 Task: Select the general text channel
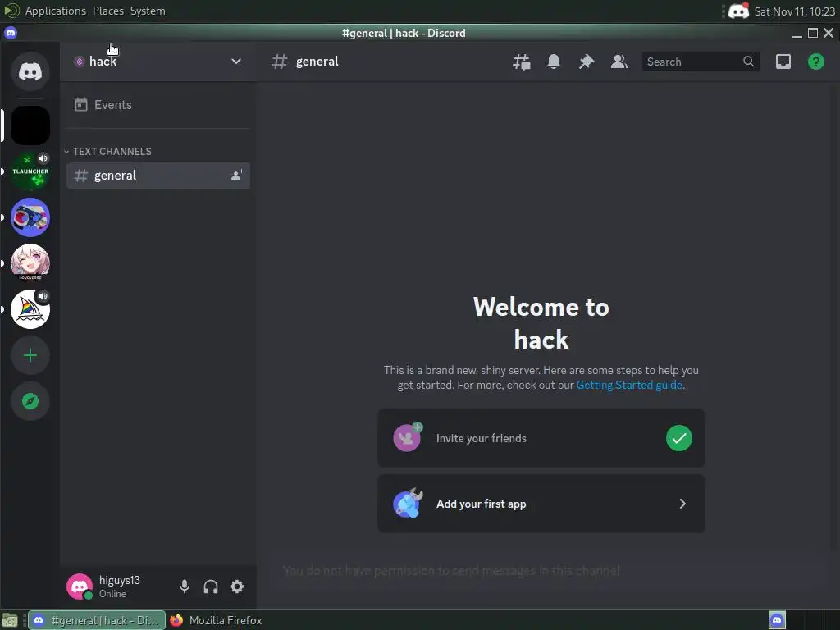pos(158,176)
